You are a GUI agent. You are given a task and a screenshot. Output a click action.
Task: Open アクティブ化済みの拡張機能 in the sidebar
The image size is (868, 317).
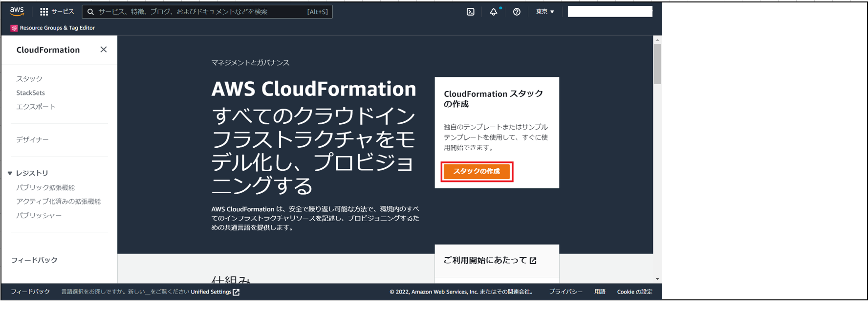[58, 202]
